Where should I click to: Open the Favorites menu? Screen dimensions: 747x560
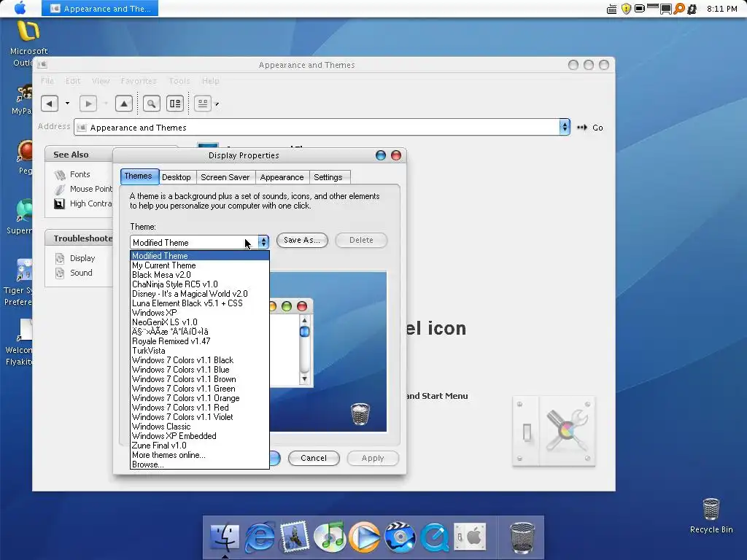point(139,81)
